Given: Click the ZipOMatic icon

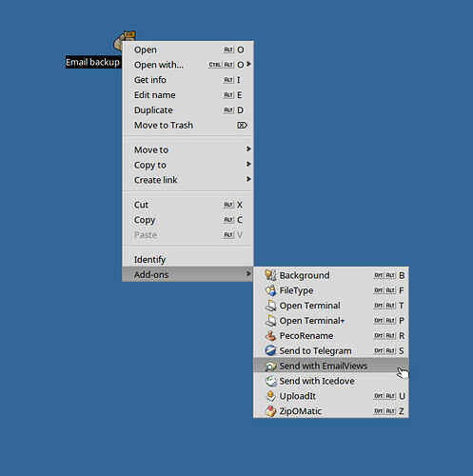Looking at the screenshot, I should (270, 411).
